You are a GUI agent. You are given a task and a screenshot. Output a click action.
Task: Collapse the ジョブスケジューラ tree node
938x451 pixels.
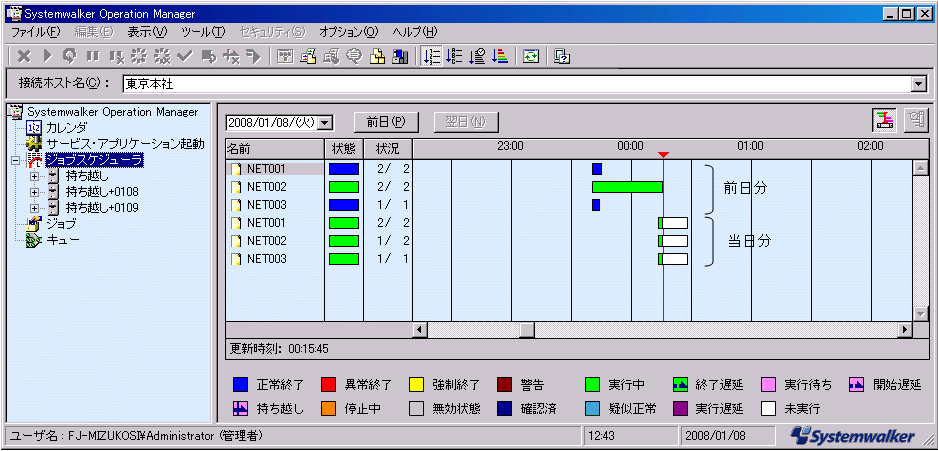15,160
